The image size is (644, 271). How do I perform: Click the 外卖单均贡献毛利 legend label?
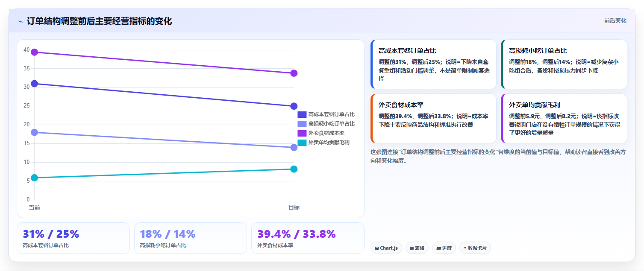[329, 143]
